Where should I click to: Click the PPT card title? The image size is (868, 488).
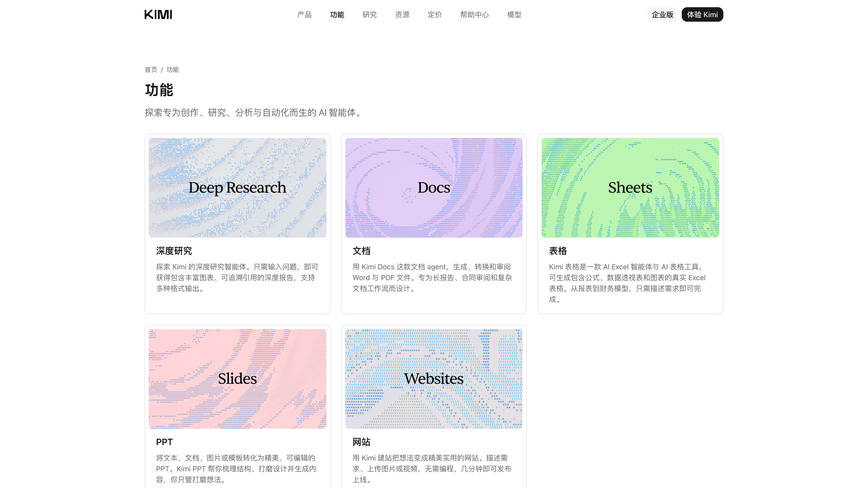click(x=164, y=442)
